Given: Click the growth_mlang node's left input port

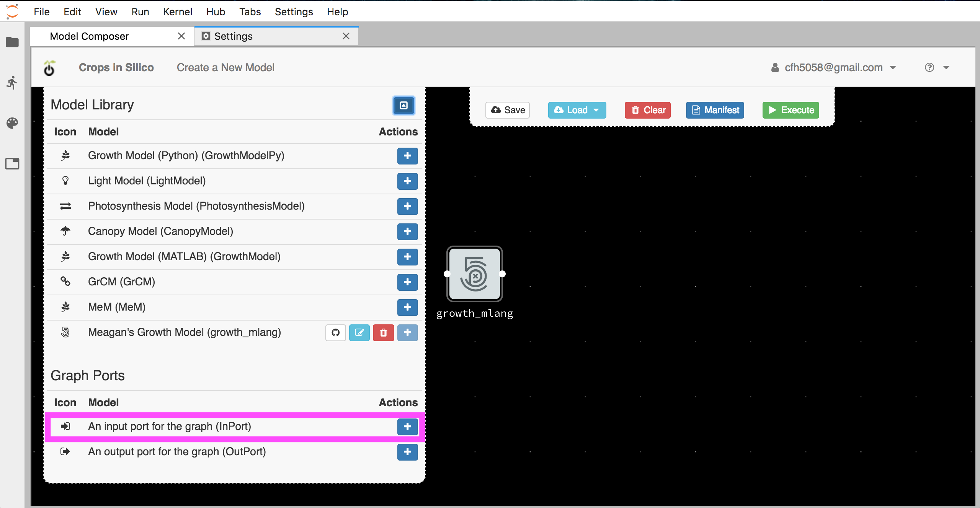Looking at the screenshot, I should [447, 274].
